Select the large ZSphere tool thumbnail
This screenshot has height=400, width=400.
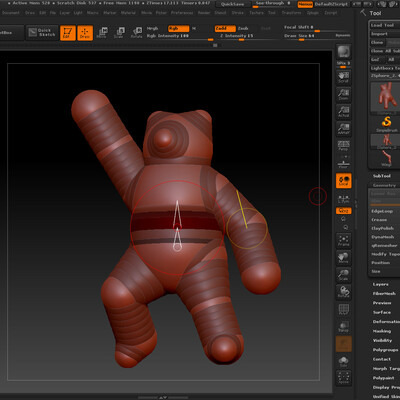tap(386, 97)
